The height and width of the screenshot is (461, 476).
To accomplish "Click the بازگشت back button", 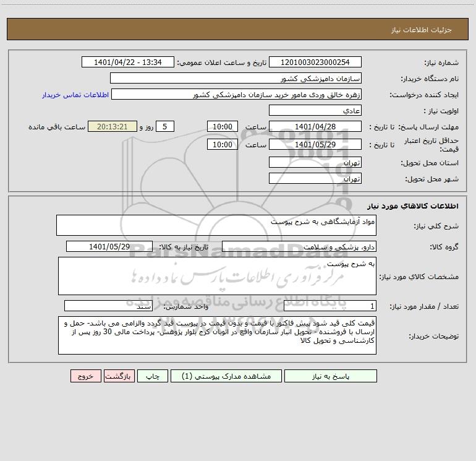I will [x=119, y=376].
